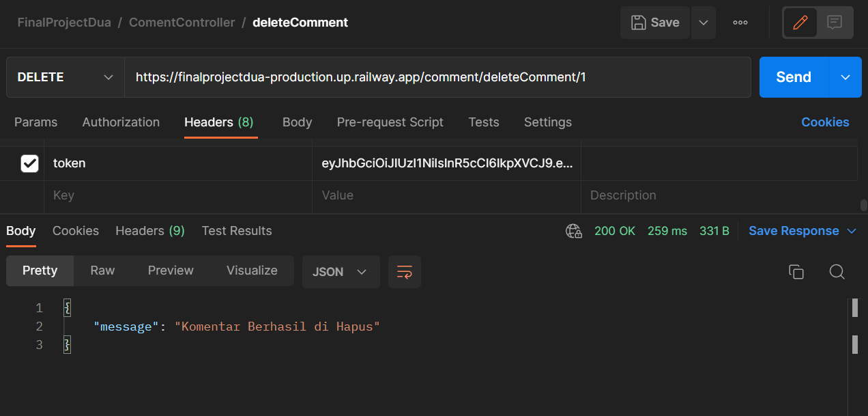Screen dimensions: 868x416
Task: Click the network information globe icon
Action: point(573,231)
